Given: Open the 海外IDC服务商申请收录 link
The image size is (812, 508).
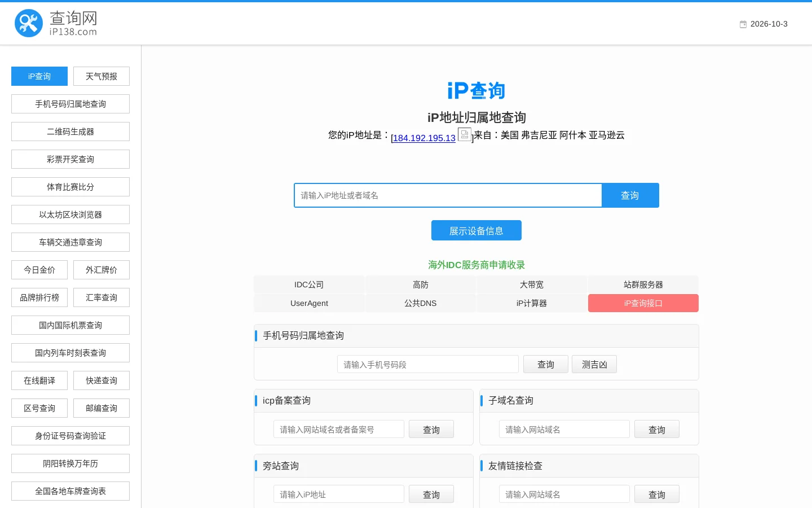Looking at the screenshot, I should (x=476, y=265).
